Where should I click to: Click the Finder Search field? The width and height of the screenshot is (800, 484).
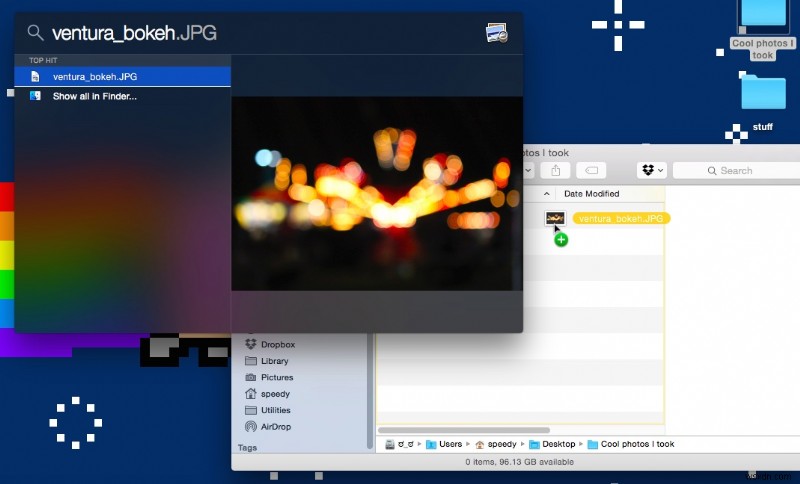[736, 170]
